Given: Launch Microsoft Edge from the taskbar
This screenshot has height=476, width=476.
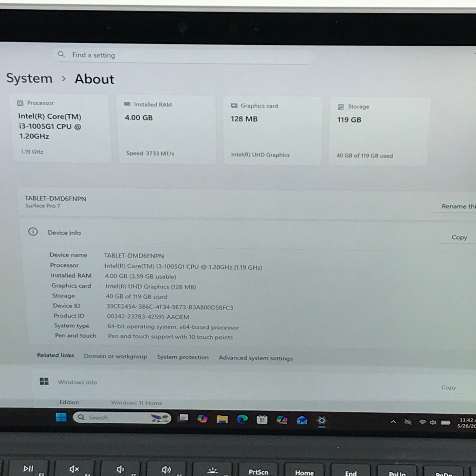Looking at the screenshot, I should tap(242, 419).
